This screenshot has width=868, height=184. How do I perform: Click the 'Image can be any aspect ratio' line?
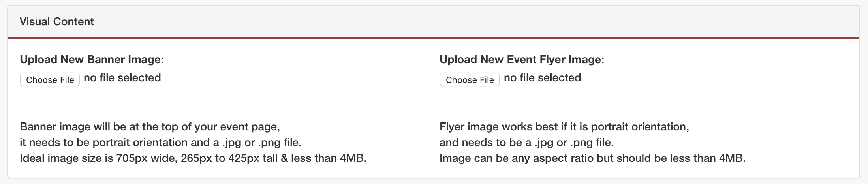click(592, 158)
